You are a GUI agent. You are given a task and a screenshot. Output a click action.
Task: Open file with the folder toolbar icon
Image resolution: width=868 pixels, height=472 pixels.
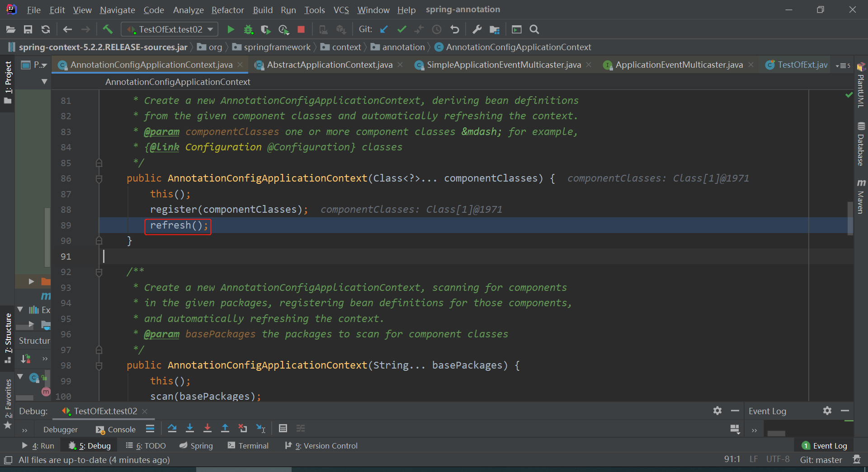(11, 29)
